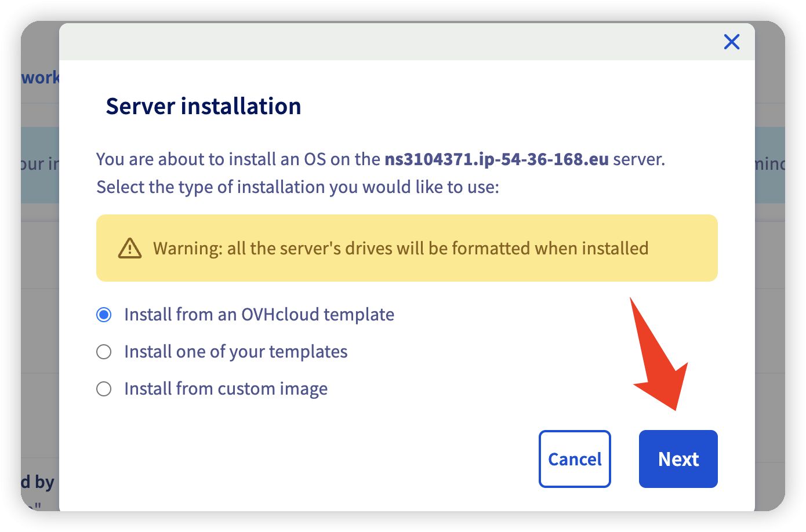Screen dimensions: 806x532
Task: Click the warning triangle icon
Action: pos(129,248)
